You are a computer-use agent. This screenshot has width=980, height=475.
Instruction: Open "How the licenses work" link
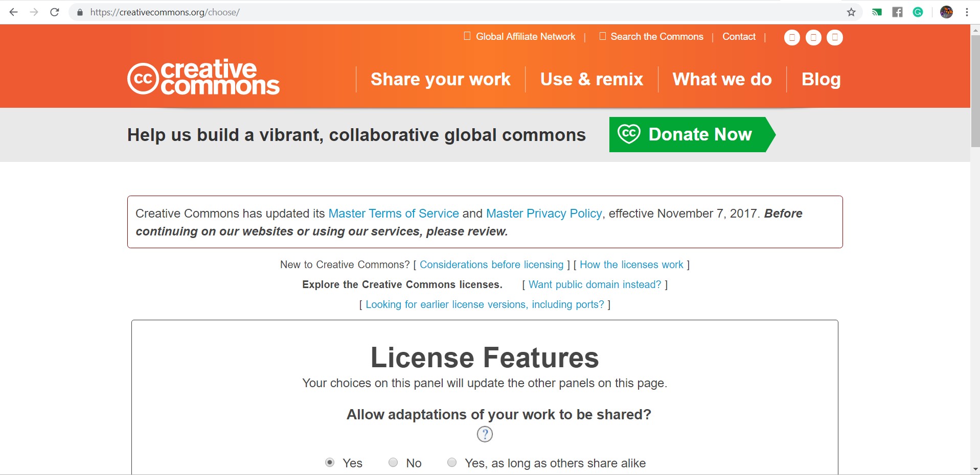pos(631,265)
